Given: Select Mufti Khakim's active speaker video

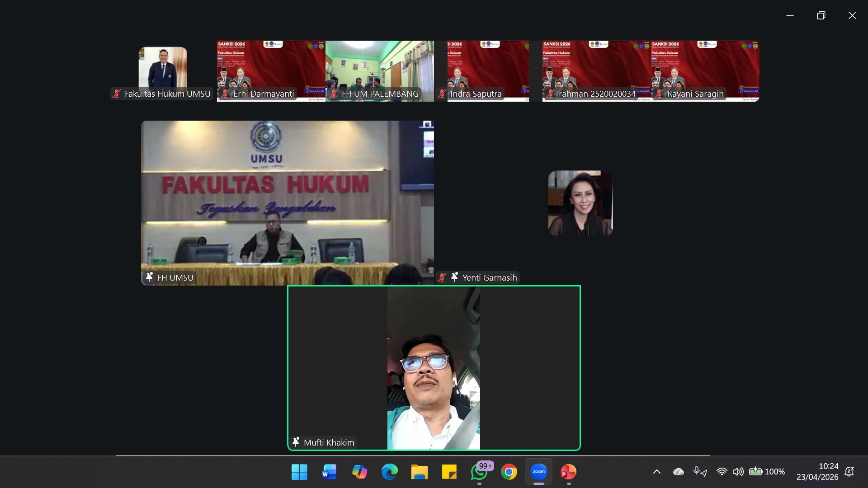Looking at the screenshot, I should click(434, 368).
